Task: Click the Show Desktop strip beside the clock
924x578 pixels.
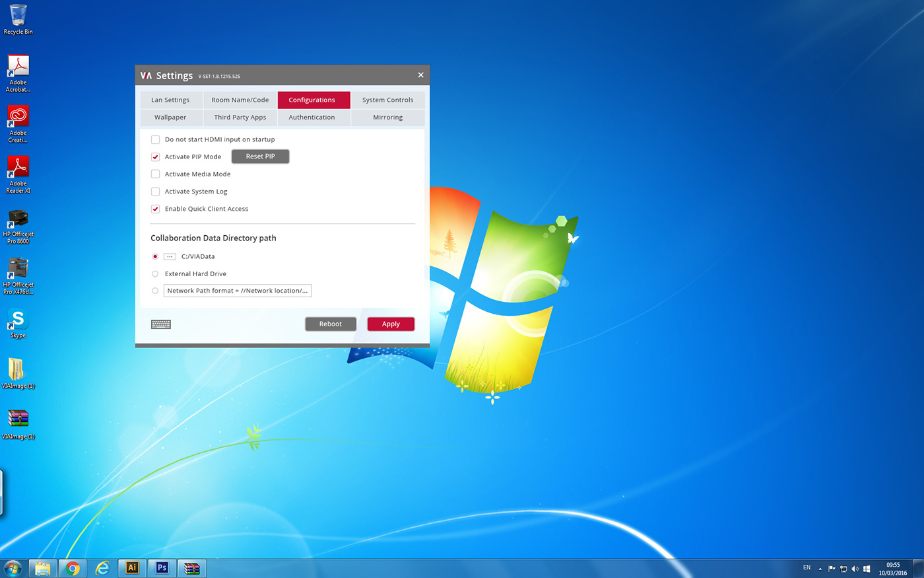Action: [918, 568]
